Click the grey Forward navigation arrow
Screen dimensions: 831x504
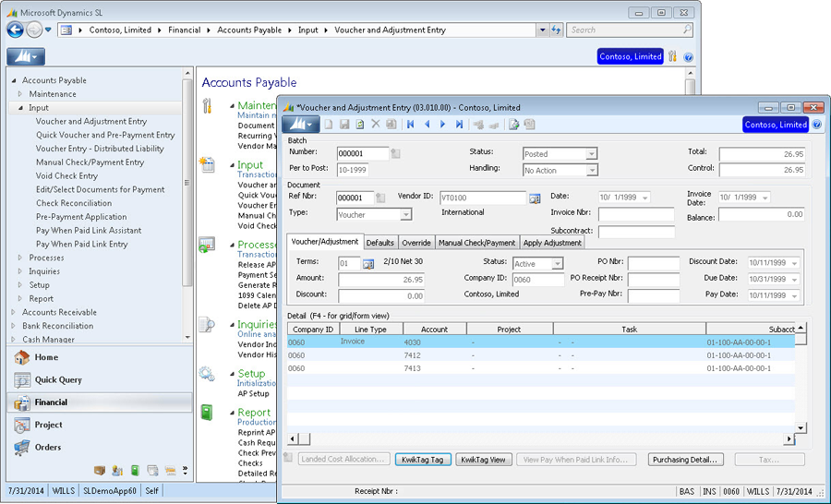(x=34, y=30)
